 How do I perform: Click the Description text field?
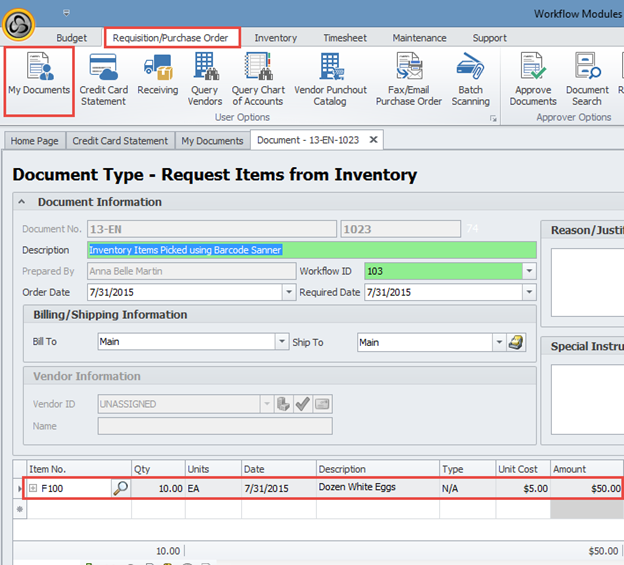(311, 250)
